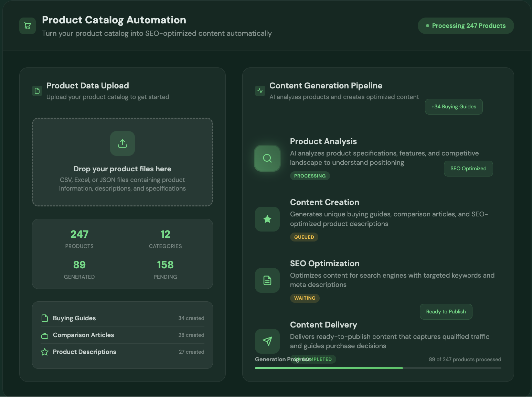Viewport: 532px width, 397px height.
Task: Click the document icon for SEO Optimization
Action: (x=267, y=280)
